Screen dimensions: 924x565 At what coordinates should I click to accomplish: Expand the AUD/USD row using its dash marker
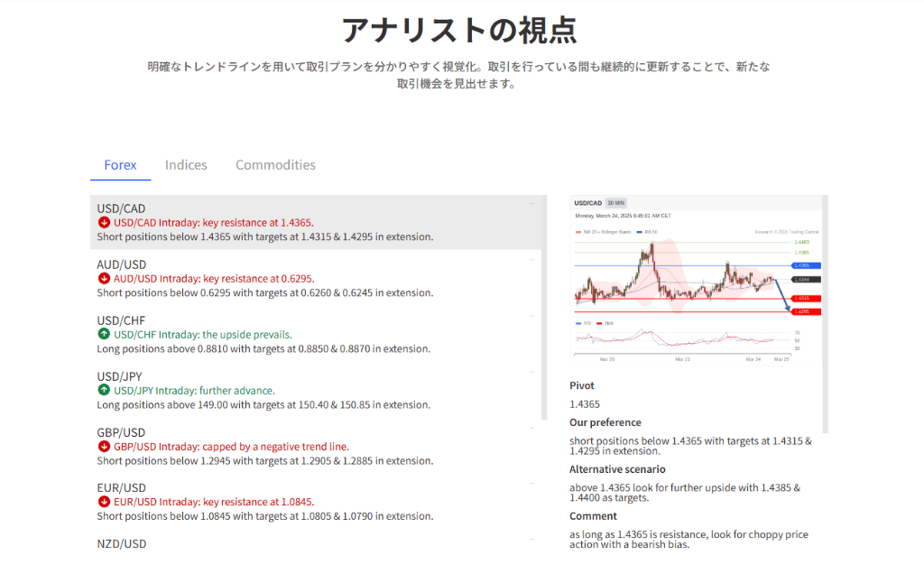(532, 260)
